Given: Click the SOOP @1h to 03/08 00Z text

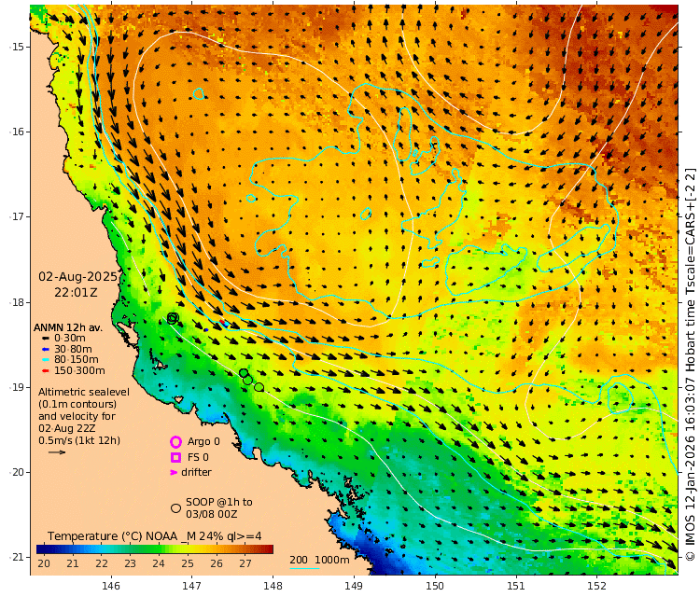Looking at the screenshot, I should coord(219,508).
